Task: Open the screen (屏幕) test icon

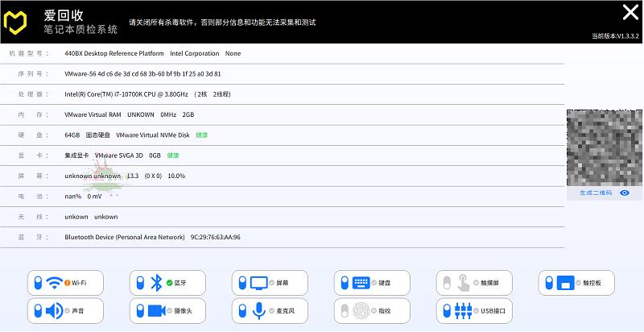Action: tap(258, 283)
